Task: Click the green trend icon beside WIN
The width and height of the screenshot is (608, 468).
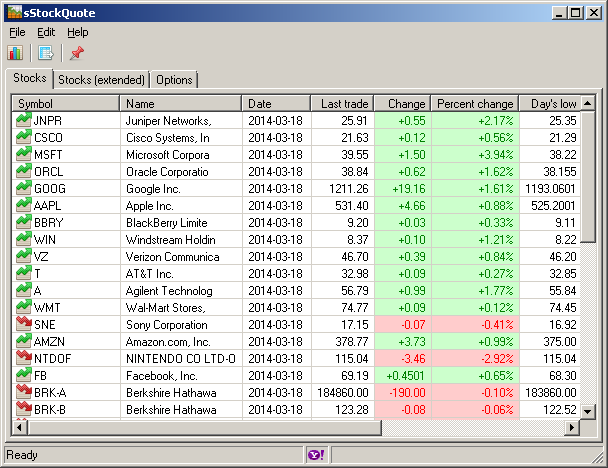Action: (x=24, y=239)
